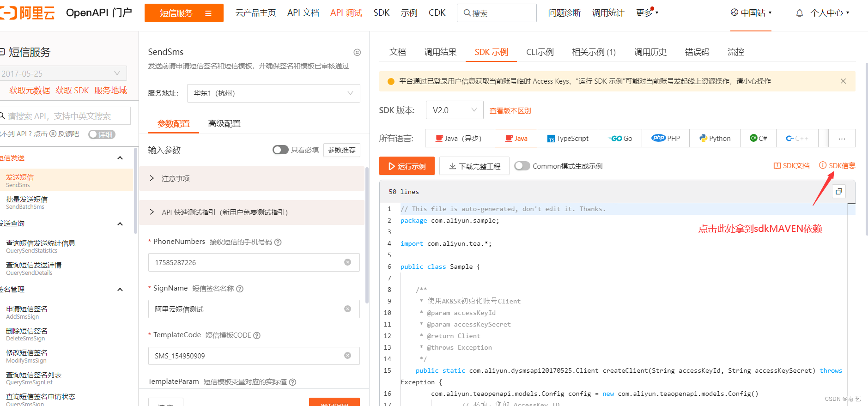The height and width of the screenshot is (406, 868).
Task: Open the 查看版本区别 link
Action: [510, 111]
